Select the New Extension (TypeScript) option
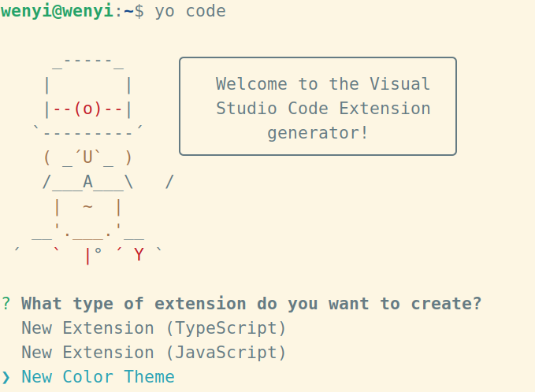This screenshot has height=392, width=535. click(x=154, y=328)
